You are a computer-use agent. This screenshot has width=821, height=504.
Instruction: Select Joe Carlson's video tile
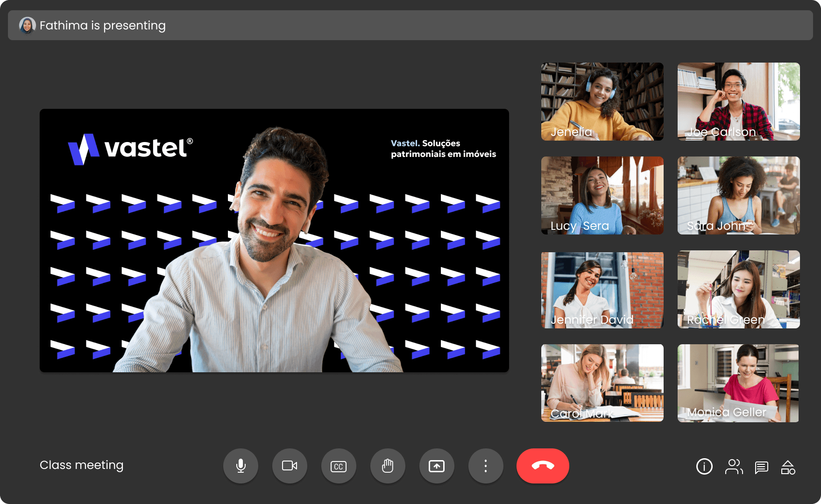tap(738, 101)
